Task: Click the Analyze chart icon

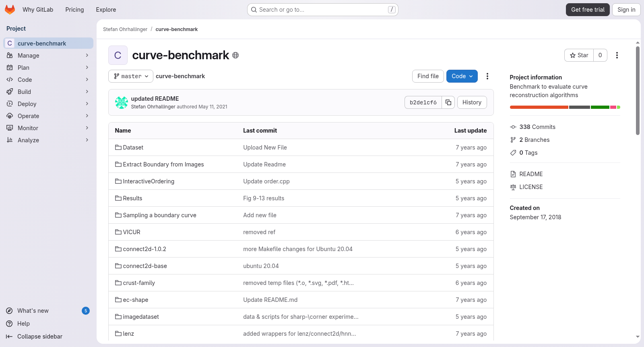Action: (10, 140)
